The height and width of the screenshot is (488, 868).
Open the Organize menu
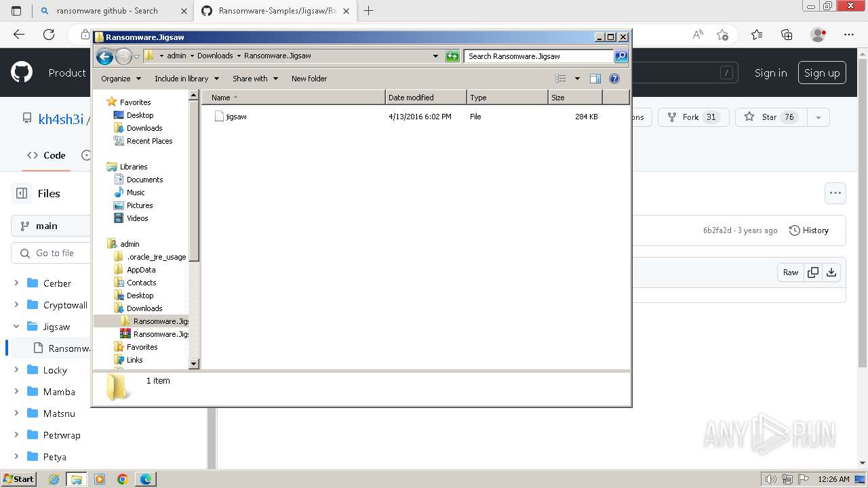coord(121,79)
